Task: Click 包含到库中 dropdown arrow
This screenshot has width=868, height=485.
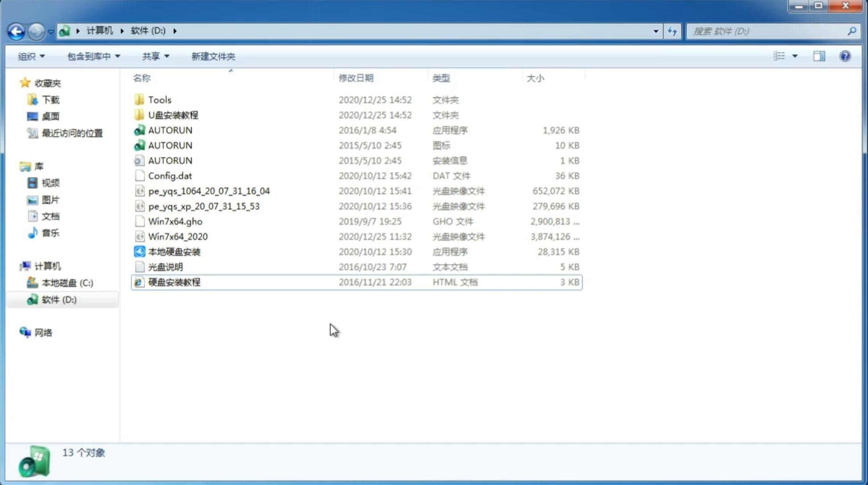Action: tap(119, 56)
